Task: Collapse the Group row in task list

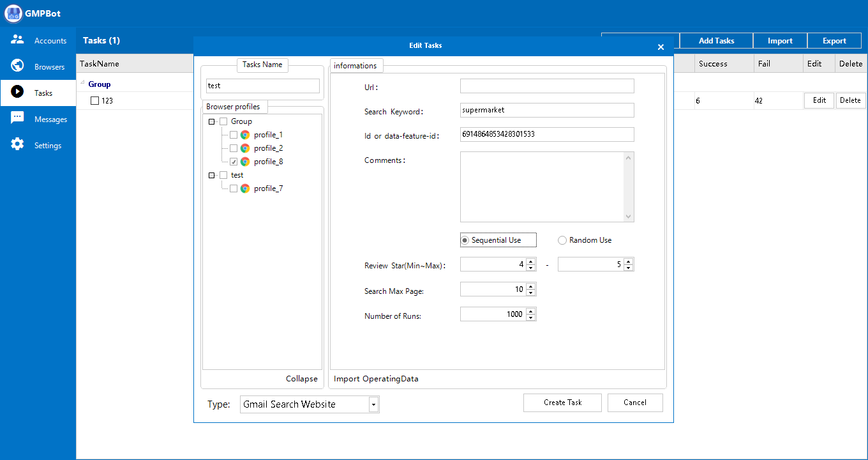Action: (x=82, y=82)
